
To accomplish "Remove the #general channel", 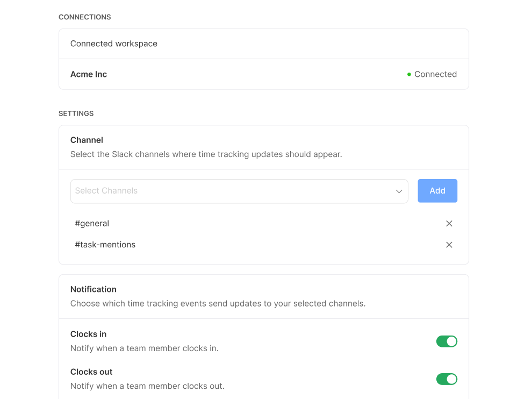I will 449,224.
